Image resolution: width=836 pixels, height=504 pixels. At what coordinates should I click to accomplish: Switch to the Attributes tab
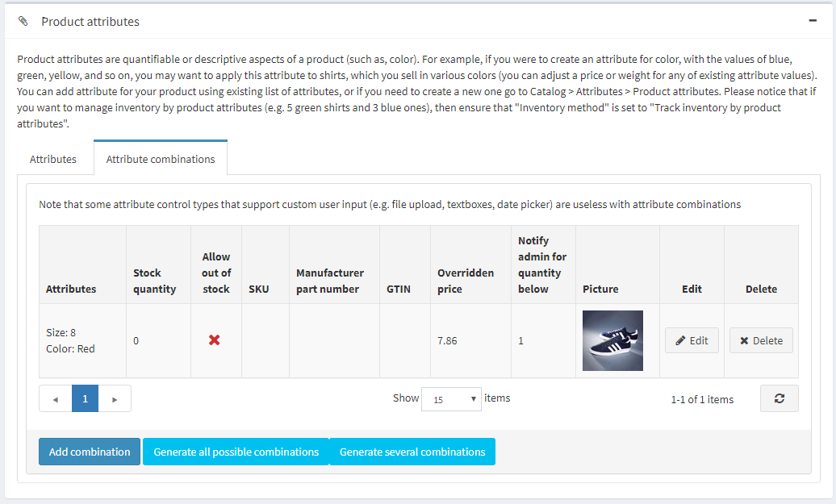(x=53, y=159)
